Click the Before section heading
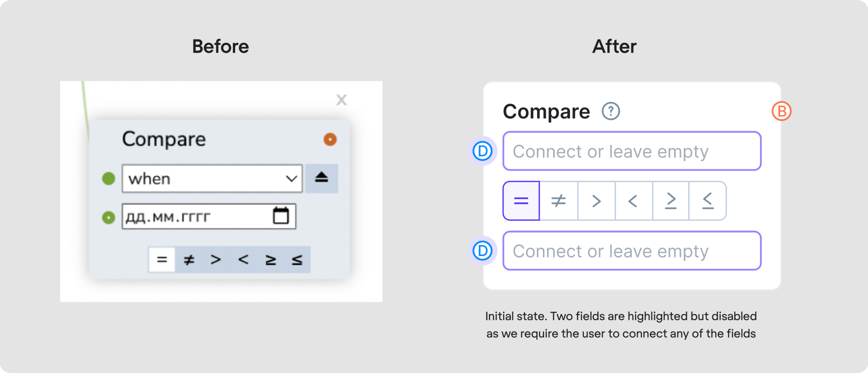 221,46
